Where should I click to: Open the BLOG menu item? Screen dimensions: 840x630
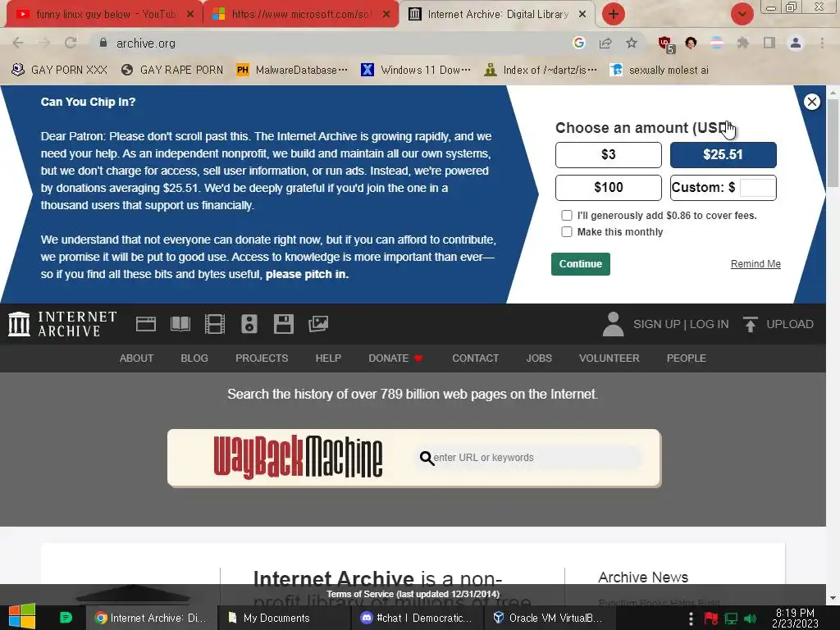pyautogui.click(x=194, y=358)
